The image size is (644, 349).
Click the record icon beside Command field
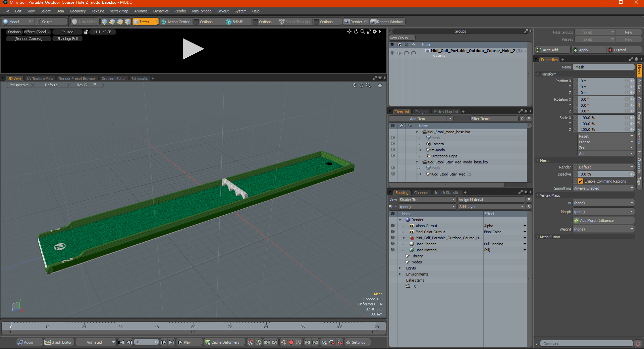tap(638, 344)
